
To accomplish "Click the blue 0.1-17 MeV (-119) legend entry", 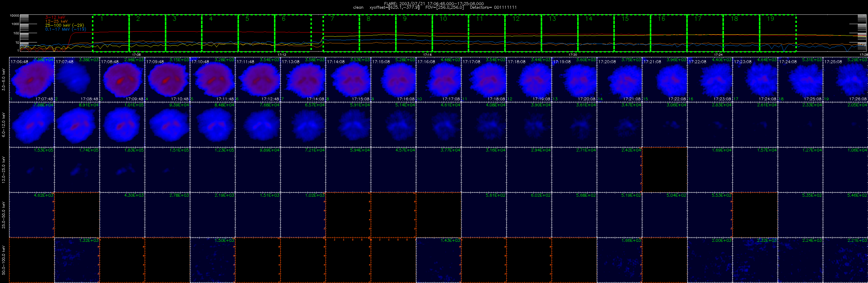I will (x=66, y=29).
